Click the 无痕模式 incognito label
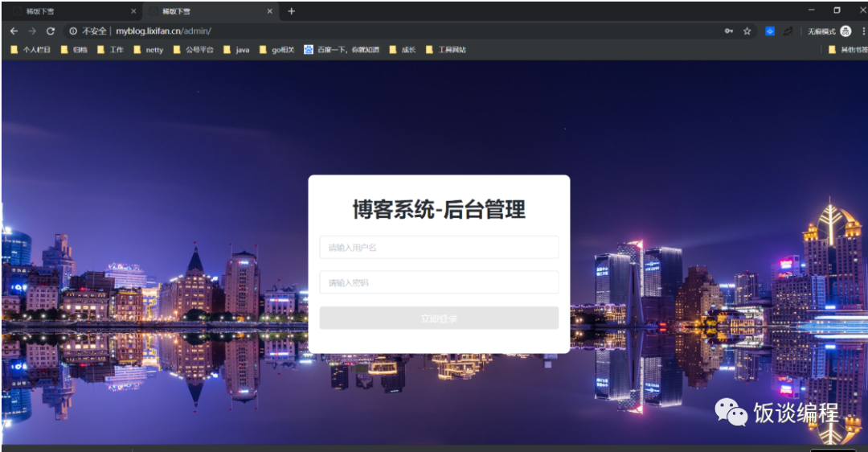The height and width of the screenshot is (452, 868). tap(821, 31)
